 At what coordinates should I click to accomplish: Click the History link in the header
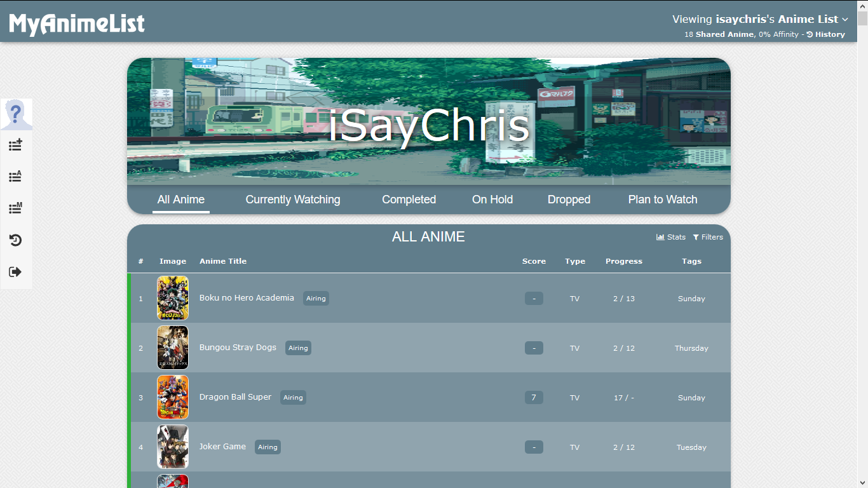click(x=826, y=34)
